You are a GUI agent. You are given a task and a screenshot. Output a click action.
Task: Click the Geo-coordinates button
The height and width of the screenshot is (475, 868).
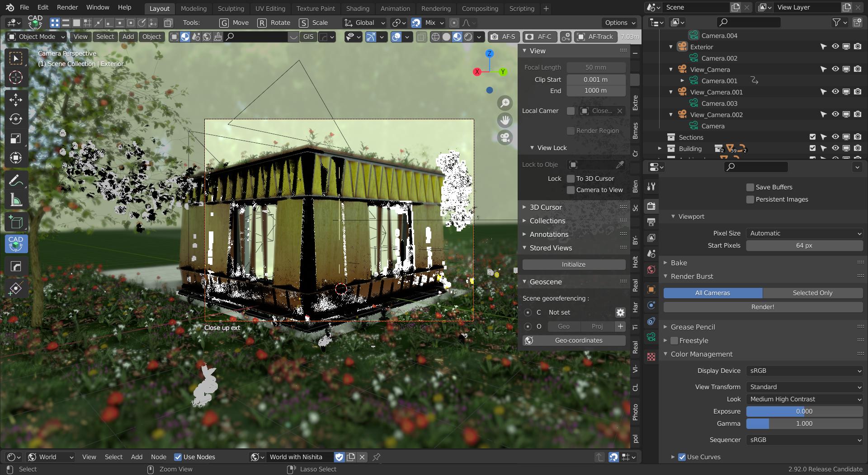574,340
